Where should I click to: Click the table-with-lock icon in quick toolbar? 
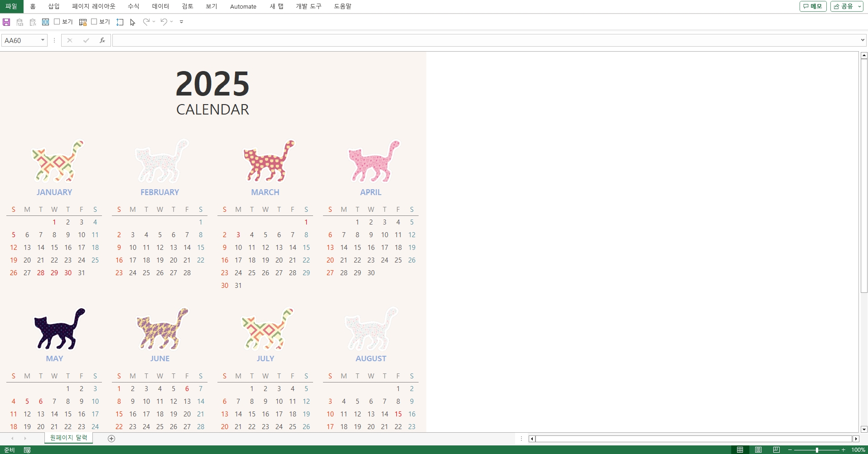(83, 22)
